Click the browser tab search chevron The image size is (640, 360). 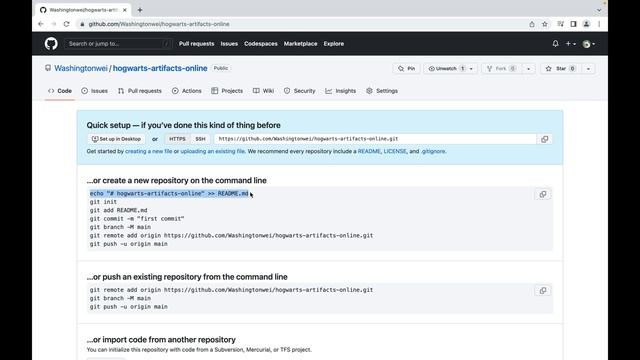pyautogui.click(x=599, y=10)
